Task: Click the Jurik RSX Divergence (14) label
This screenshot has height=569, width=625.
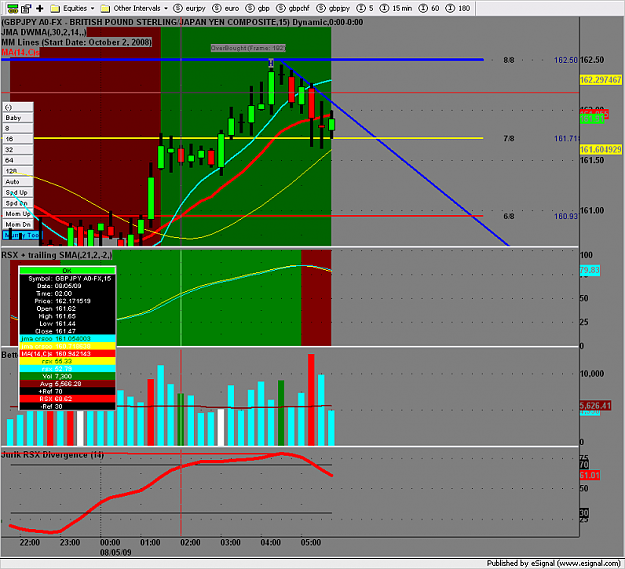Action: pyautogui.click(x=53, y=455)
